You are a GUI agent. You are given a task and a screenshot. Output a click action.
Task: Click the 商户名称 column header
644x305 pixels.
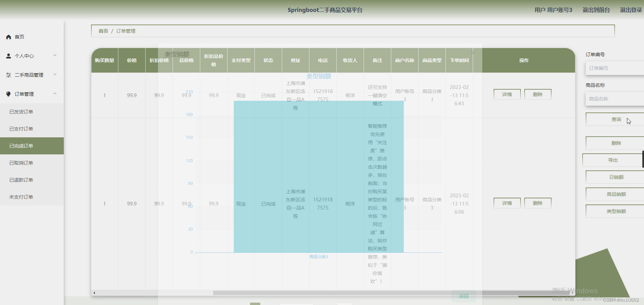tap(405, 60)
